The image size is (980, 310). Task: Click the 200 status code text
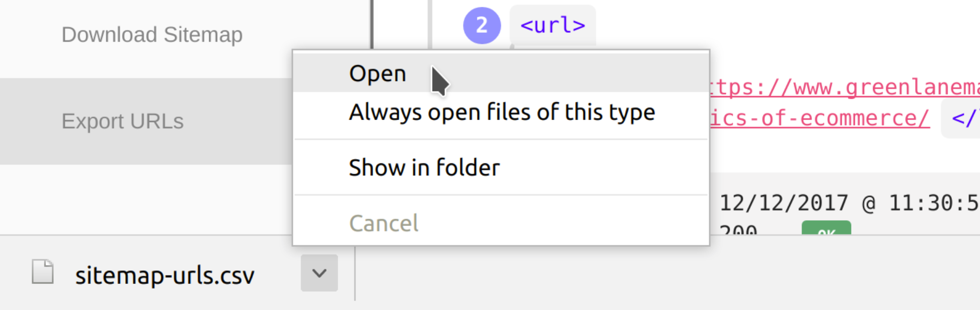(x=738, y=229)
